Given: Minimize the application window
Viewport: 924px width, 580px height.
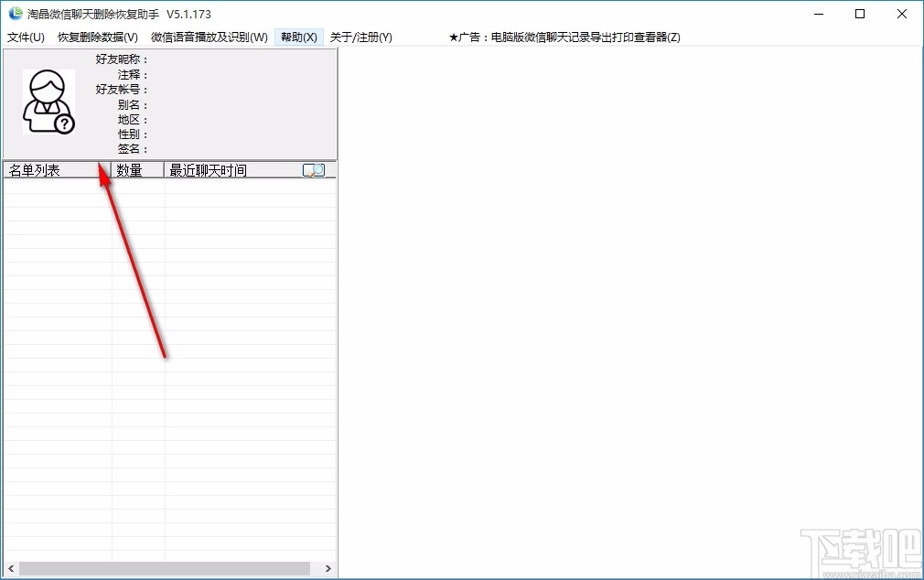Looking at the screenshot, I should [x=819, y=14].
